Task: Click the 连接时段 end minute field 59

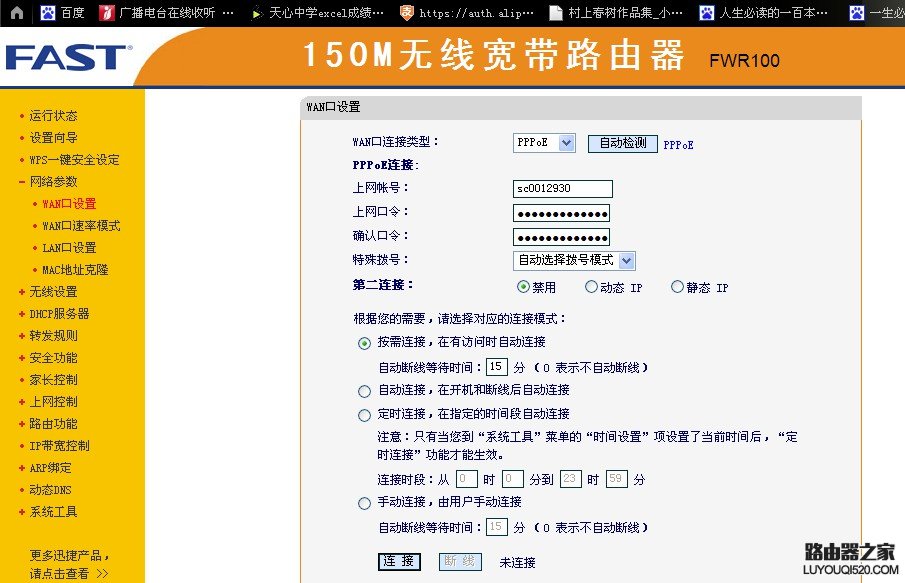Action: pos(616,479)
